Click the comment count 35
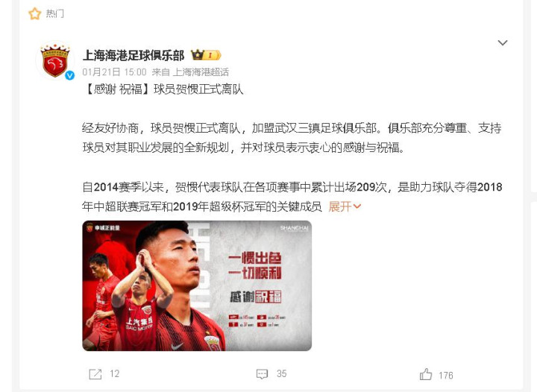 [281, 374]
